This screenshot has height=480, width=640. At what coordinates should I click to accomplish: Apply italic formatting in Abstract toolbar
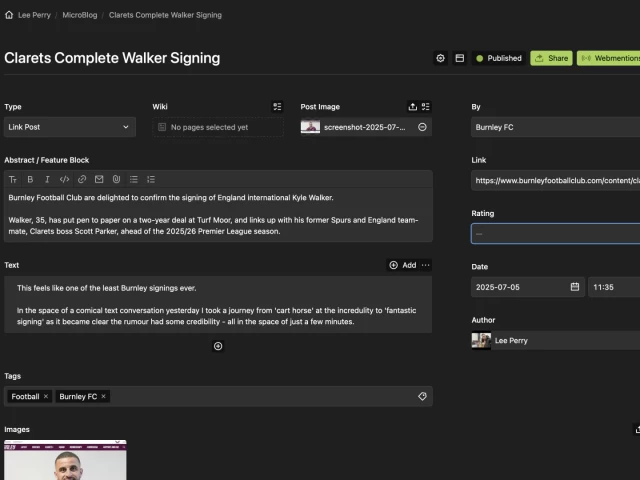(47, 179)
